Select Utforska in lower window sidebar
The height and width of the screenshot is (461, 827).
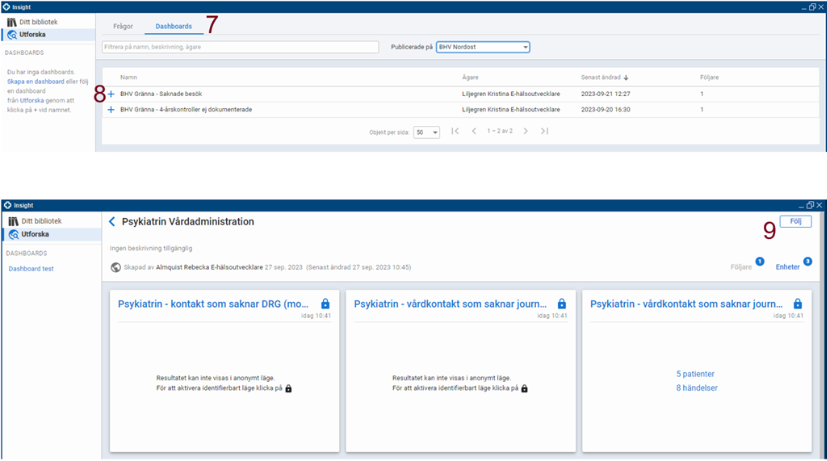[35, 234]
